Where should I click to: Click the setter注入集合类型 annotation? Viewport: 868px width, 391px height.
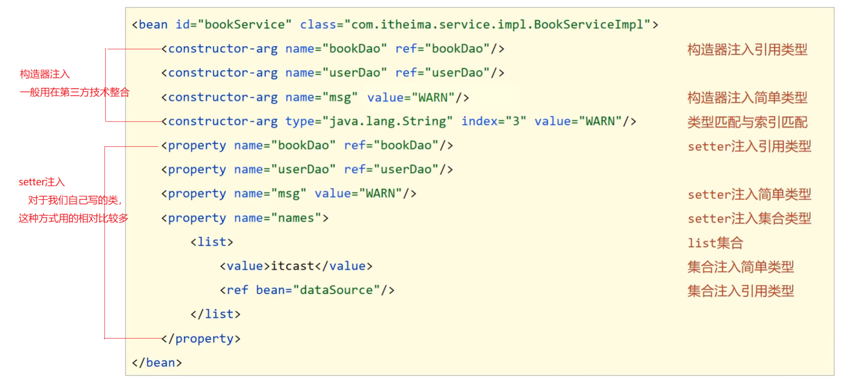click(750, 219)
